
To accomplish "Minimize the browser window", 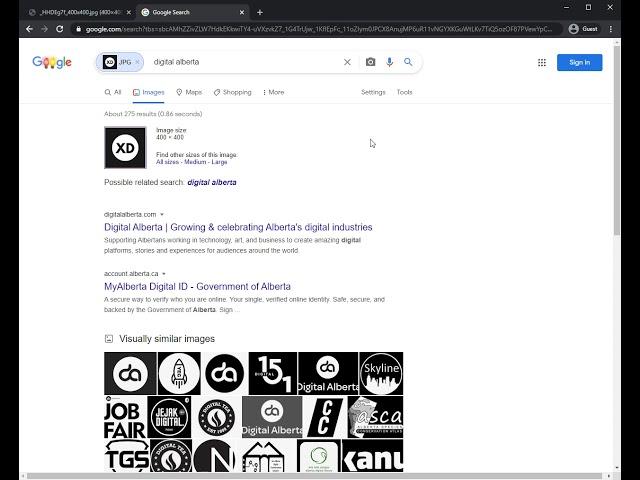I will [x=567, y=7].
